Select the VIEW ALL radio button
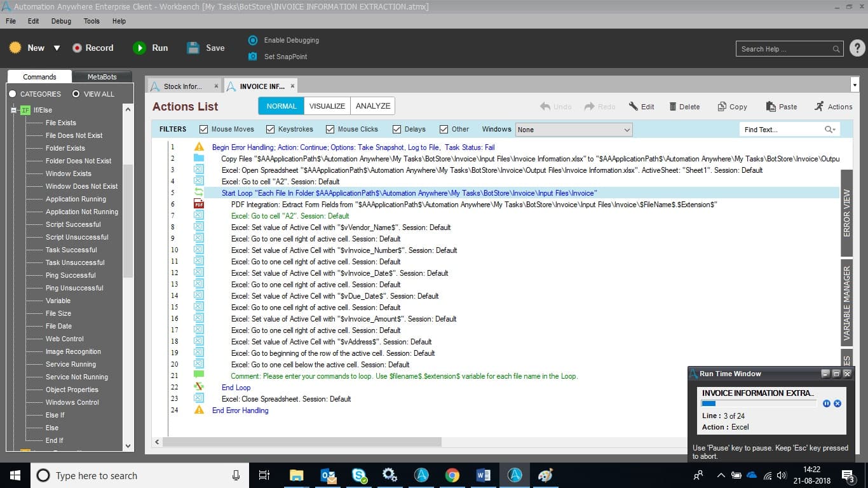 click(x=76, y=94)
